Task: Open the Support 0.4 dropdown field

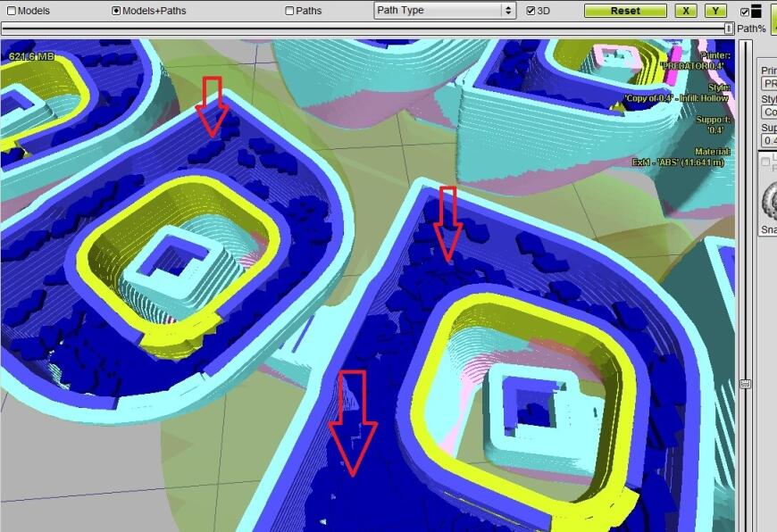Action: click(x=769, y=140)
